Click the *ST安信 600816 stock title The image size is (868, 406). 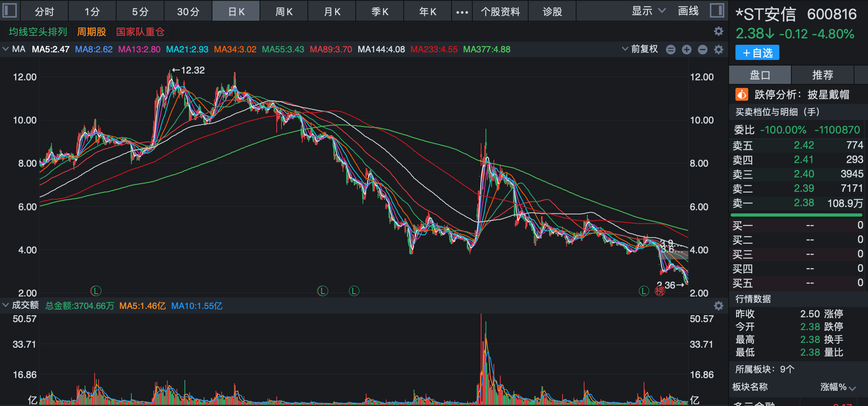click(x=796, y=14)
